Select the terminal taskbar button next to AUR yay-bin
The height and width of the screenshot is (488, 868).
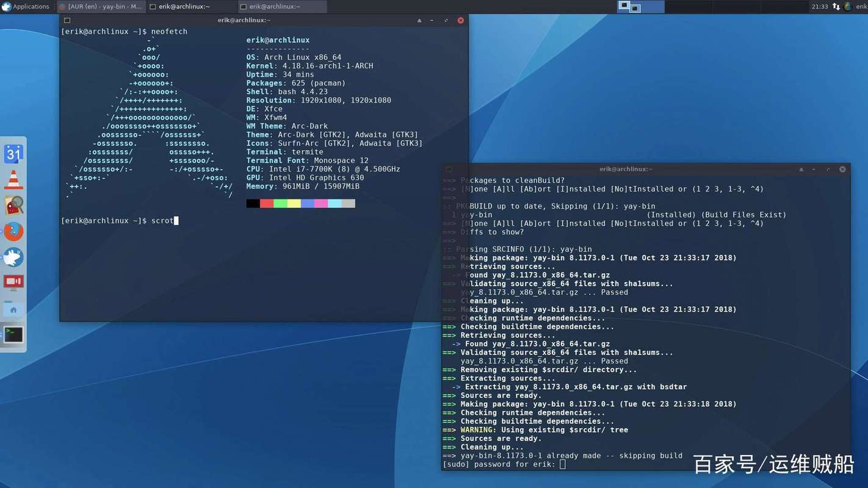click(192, 7)
